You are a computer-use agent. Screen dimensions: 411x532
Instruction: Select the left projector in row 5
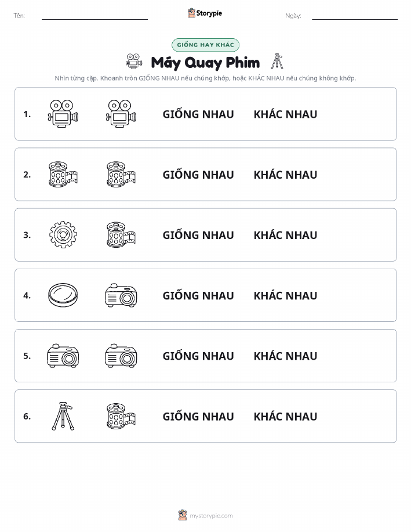pos(63,356)
